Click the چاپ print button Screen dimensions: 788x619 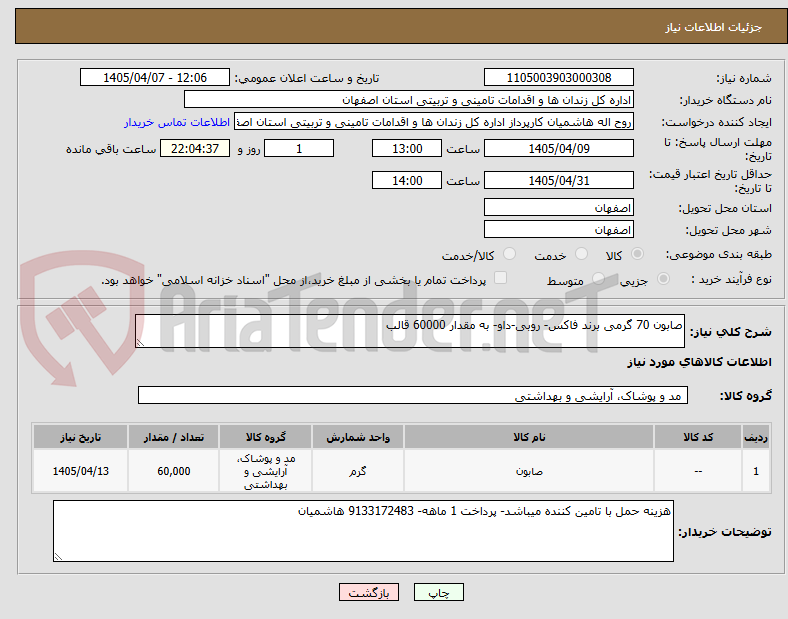coord(439,592)
